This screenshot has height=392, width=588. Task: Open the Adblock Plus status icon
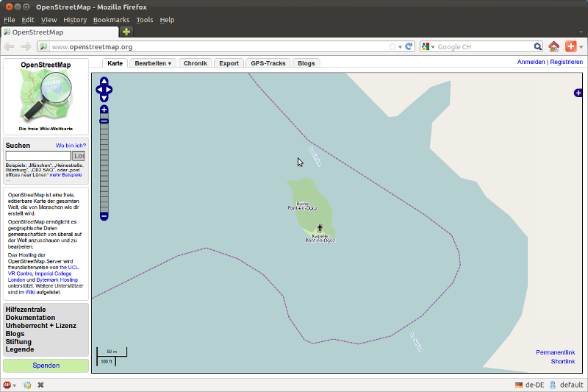click(7, 385)
